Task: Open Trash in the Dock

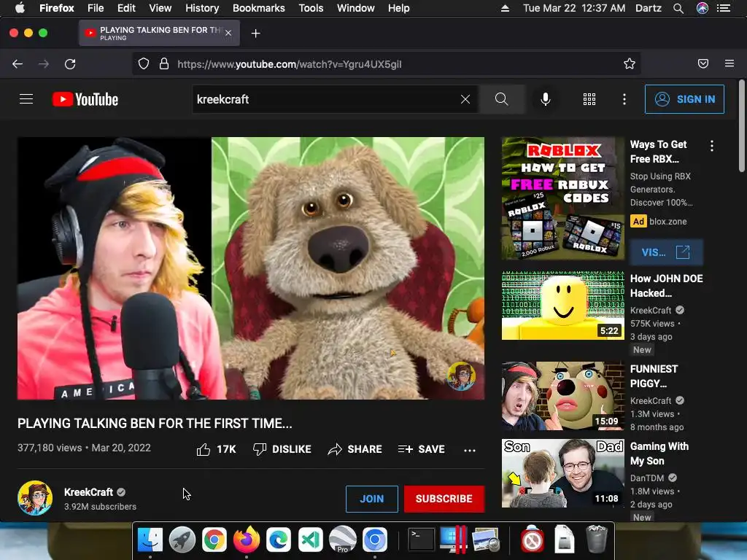Action: (597, 539)
